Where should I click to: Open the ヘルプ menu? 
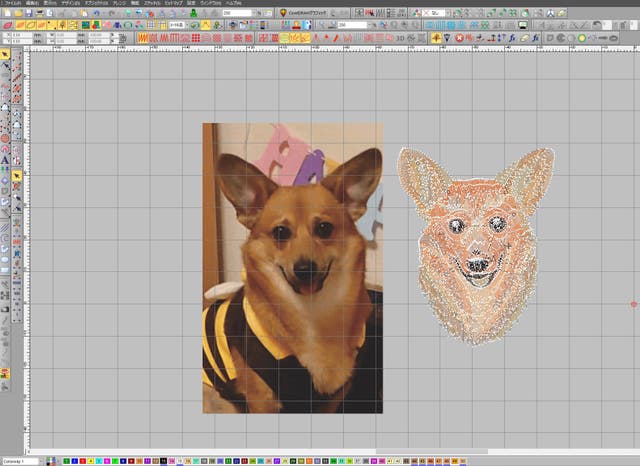coord(234,3)
